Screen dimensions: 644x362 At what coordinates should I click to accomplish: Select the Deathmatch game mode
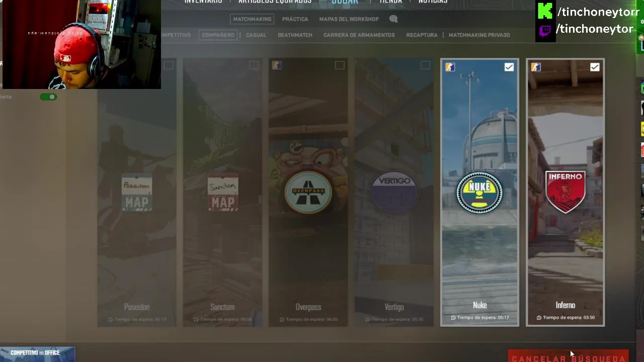click(x=295, y=35)
